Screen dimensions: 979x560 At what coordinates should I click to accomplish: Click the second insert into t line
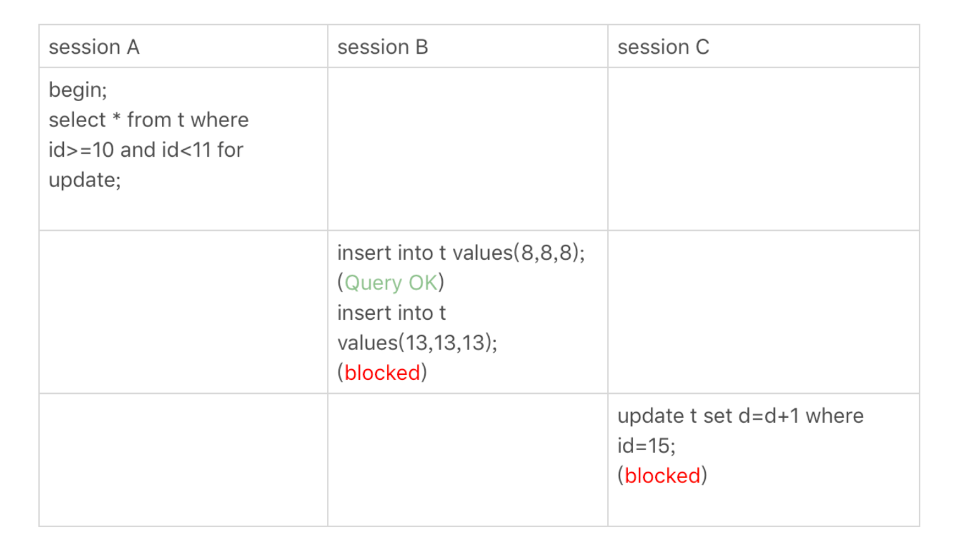coord(391,312)
